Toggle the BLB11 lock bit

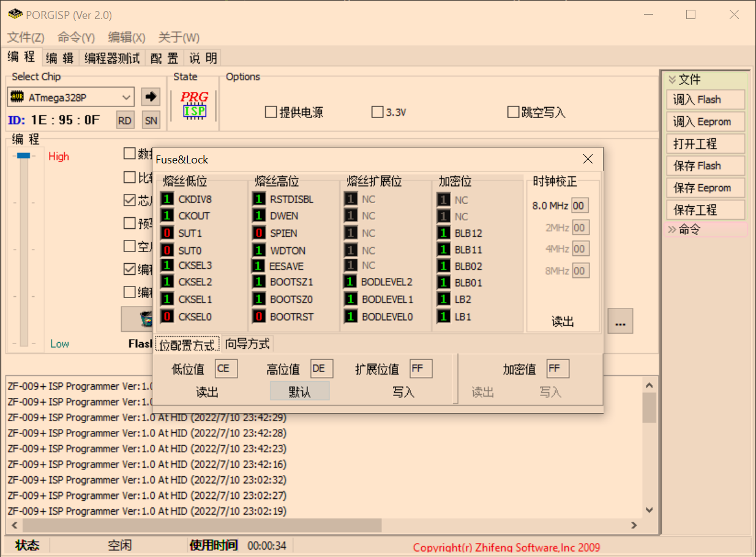[444, 250]
